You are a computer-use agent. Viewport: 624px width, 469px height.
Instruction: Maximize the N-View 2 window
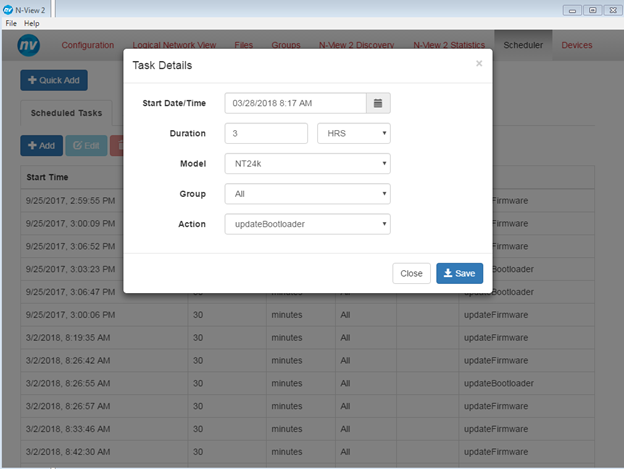coord(593,10)
